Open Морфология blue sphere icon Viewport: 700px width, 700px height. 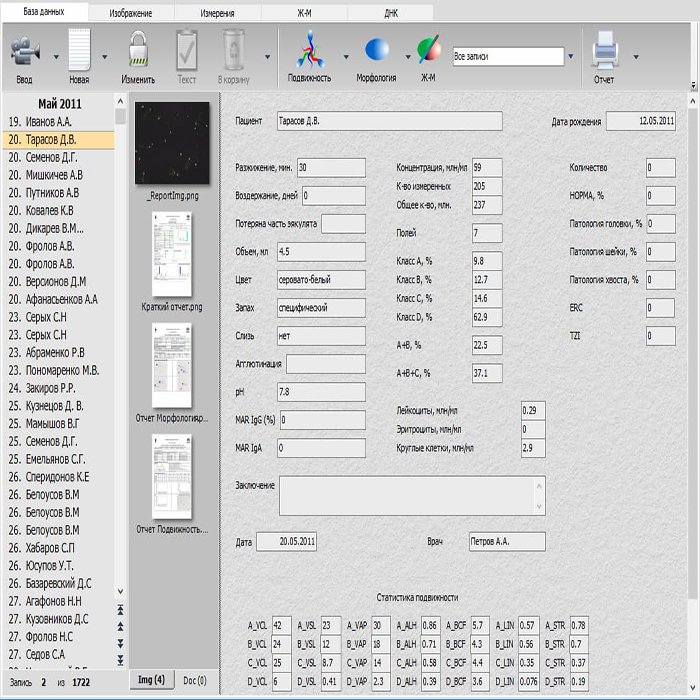point(376,50)
